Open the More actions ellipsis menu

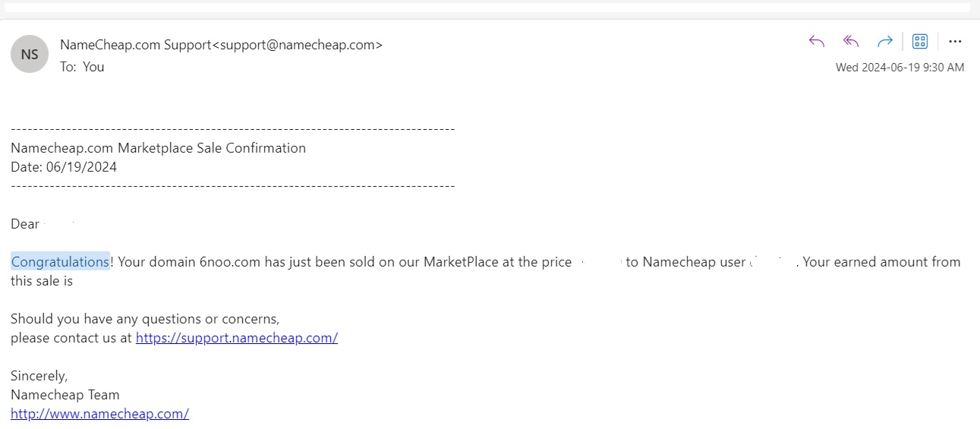[x=955, y=42]
